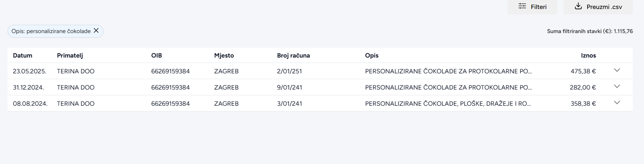
Task: Expand the 08.08.2024. row details
Action: [x=617, y=103]
